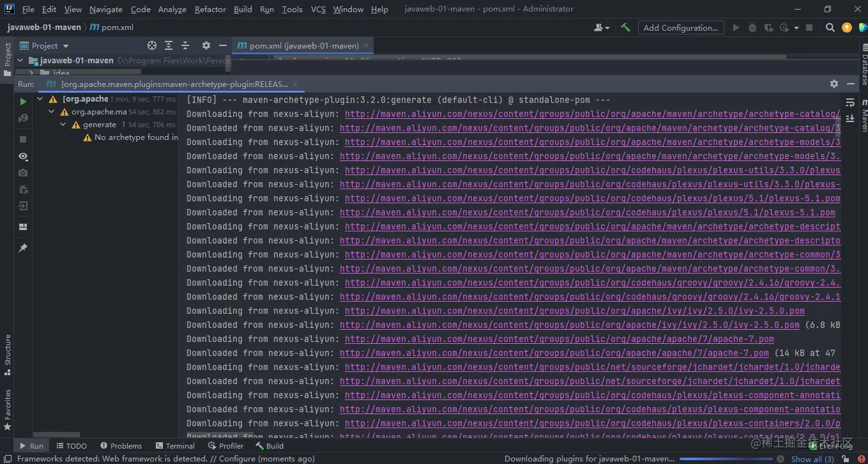
Task: Rerun the Maven task with the green play icon
Action: tap(23, 102)
